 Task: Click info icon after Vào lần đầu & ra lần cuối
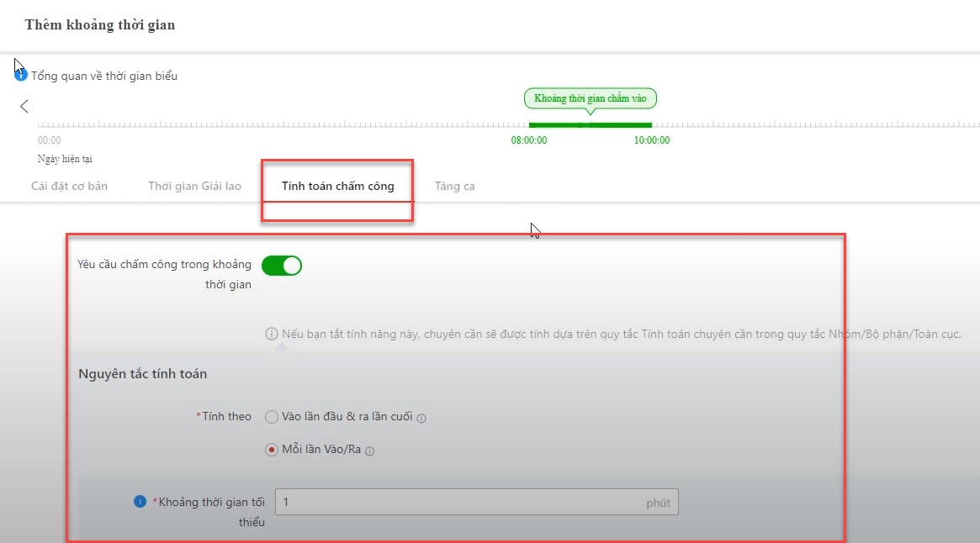click(421, 418)
